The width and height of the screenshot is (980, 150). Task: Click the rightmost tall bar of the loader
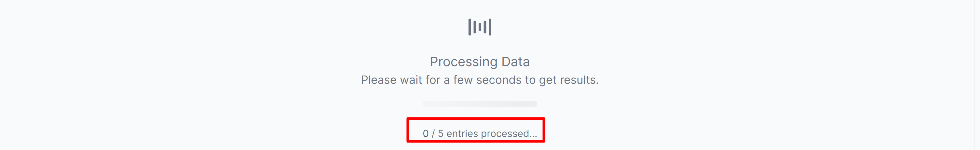(x=490, y=27)
